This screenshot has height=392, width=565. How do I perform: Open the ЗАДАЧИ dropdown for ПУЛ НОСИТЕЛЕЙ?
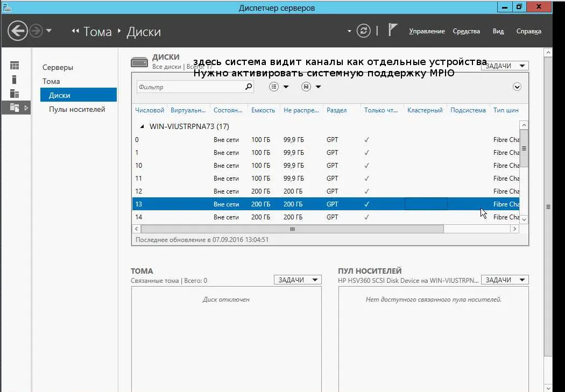(505, 280)
